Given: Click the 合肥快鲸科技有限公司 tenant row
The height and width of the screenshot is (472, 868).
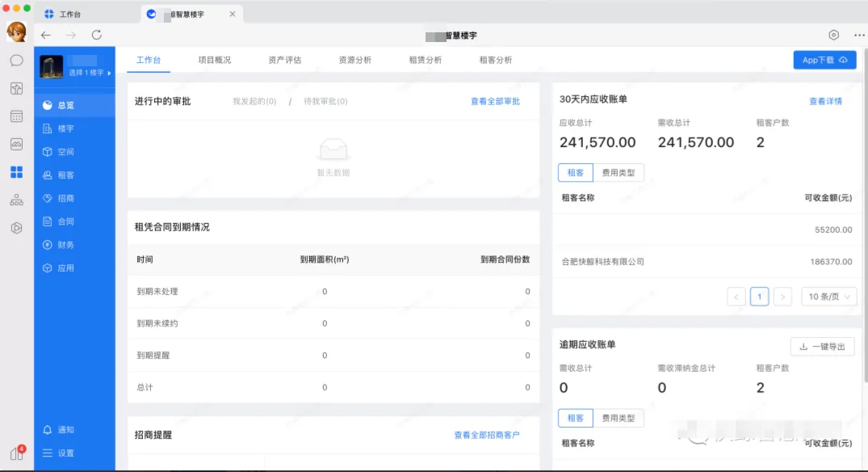Looking at the screenshot, I should 707,262.
